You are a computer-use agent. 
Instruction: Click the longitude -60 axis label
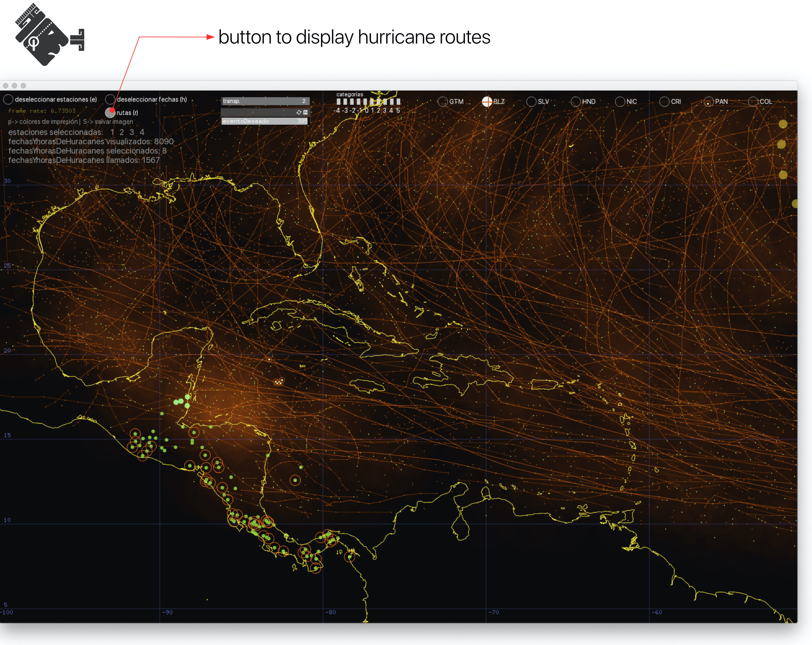[x=656, y=613]
